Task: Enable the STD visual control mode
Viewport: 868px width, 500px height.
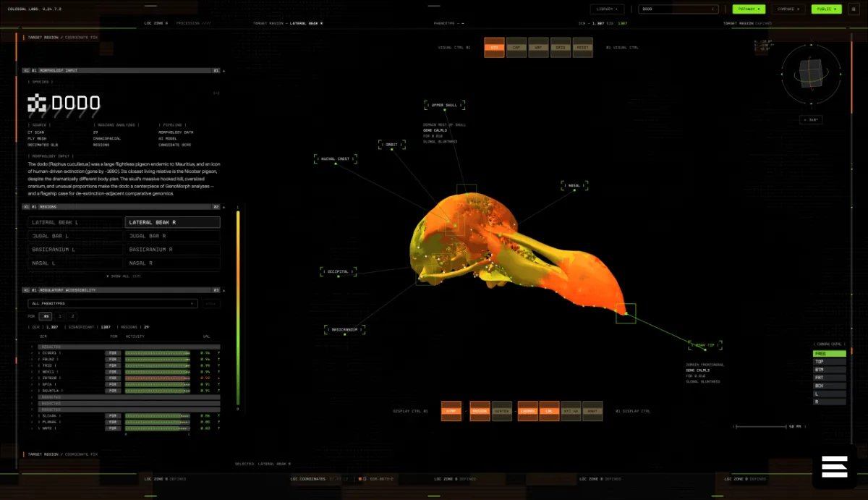Action: pyautogui.click(x=494, y=47)
